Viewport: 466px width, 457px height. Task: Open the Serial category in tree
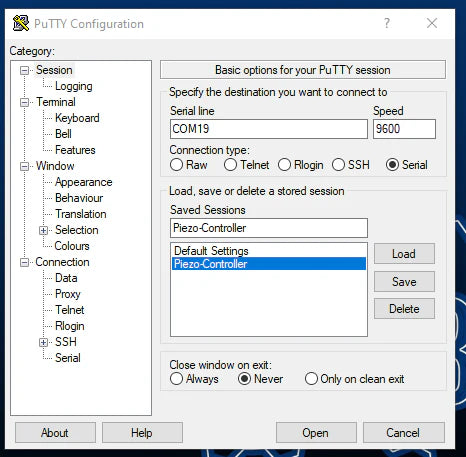(68, 358)
